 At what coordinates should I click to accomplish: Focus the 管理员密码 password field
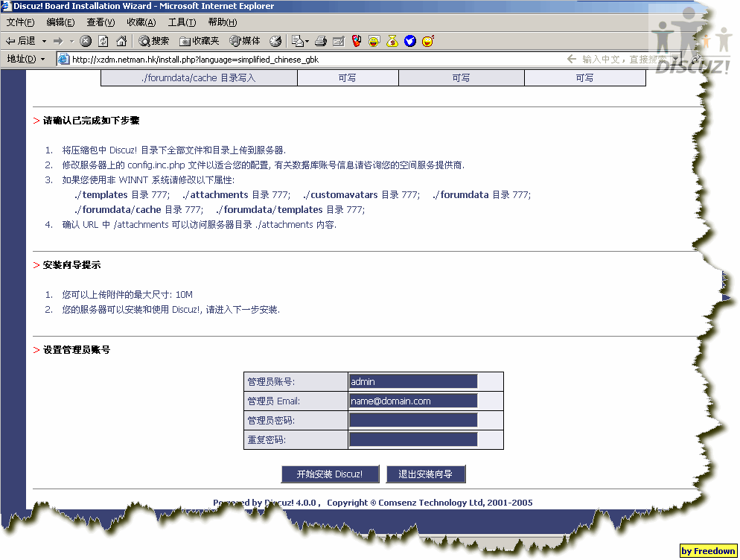tap(413, 420)
